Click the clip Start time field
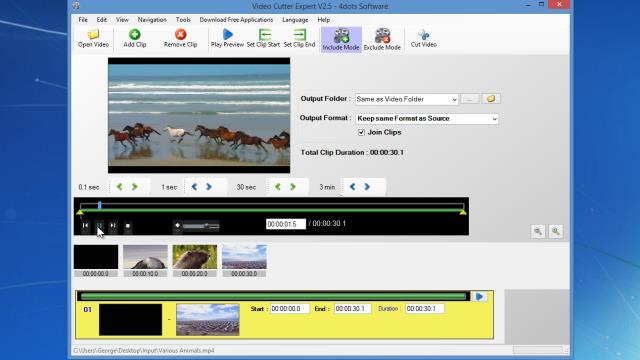Image resolution: width=640 pixels, height=360 pixels. point(289,309)
